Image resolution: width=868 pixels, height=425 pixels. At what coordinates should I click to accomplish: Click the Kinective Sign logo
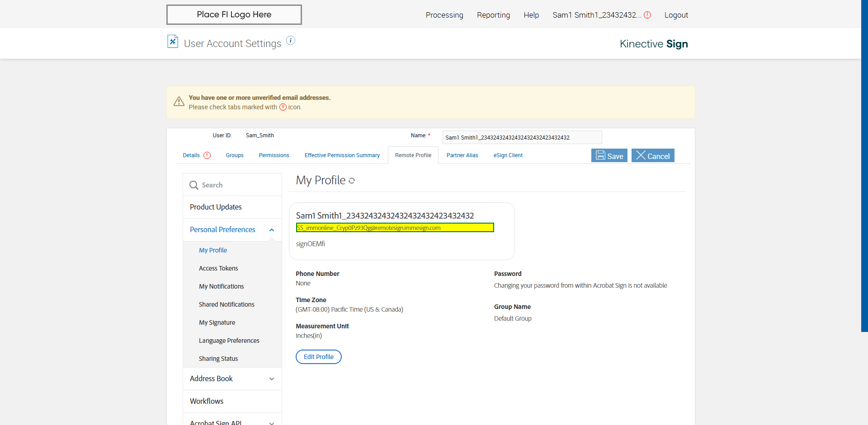(x=654, y=44)
